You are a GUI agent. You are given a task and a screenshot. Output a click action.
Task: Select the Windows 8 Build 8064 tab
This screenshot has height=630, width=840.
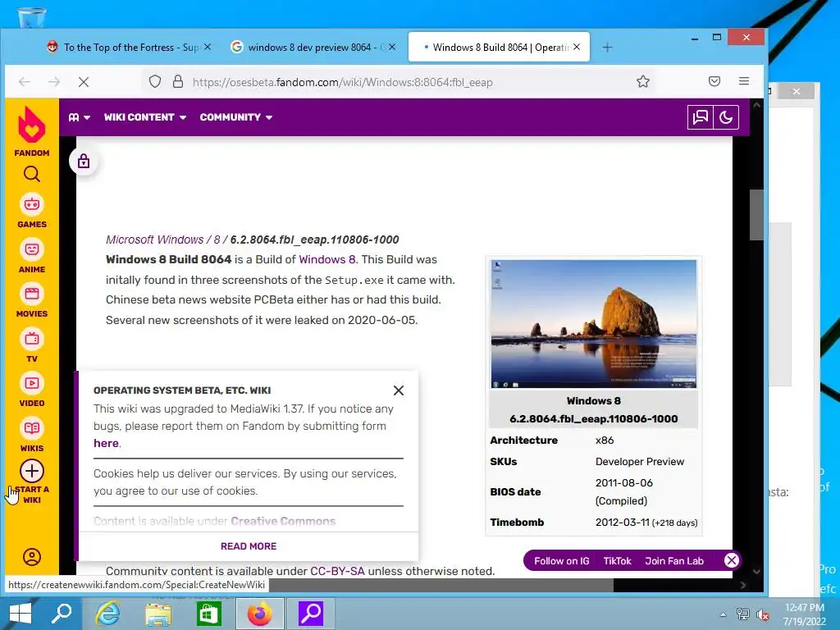[499, 47]
